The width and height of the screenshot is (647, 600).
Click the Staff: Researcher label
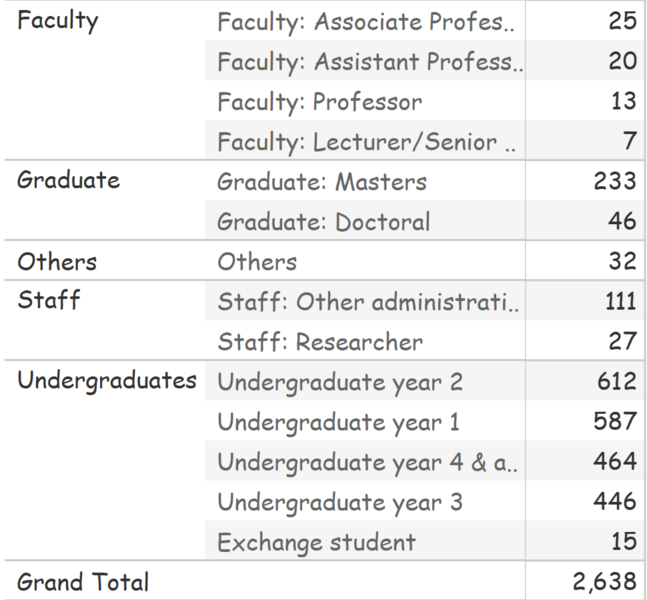320,342
